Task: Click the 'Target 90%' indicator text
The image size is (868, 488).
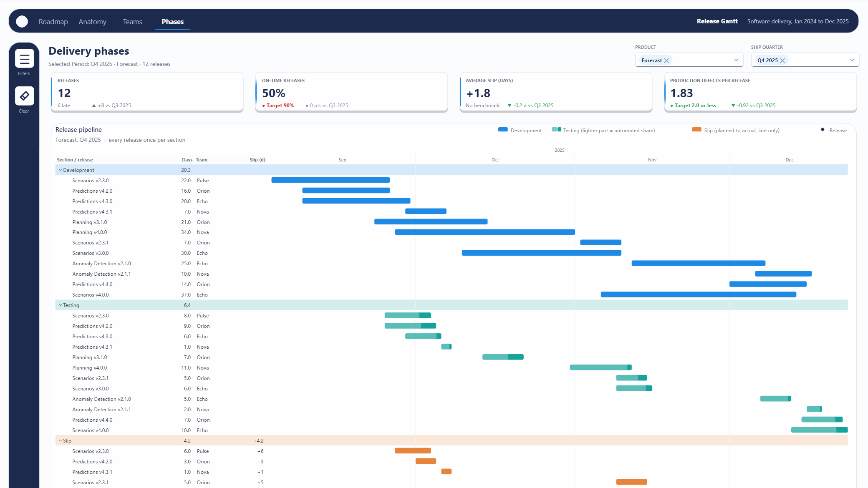Action: 280,106
